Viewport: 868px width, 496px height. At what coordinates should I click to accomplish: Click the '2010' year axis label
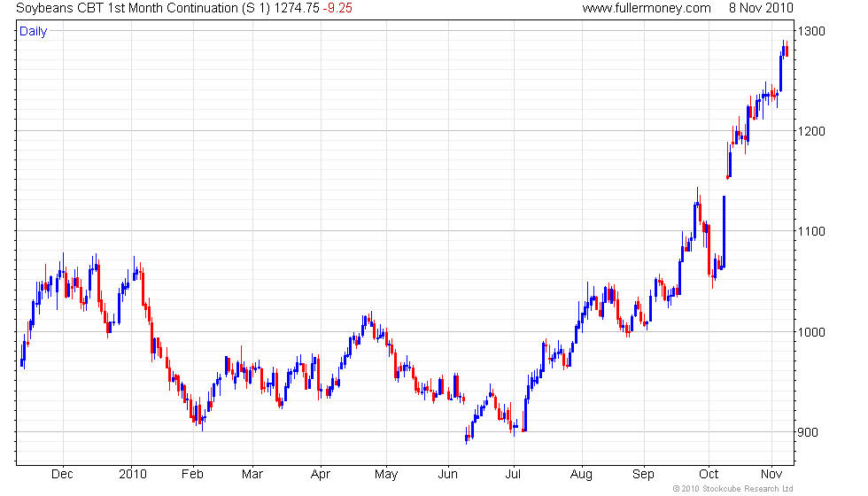[133, 475]
